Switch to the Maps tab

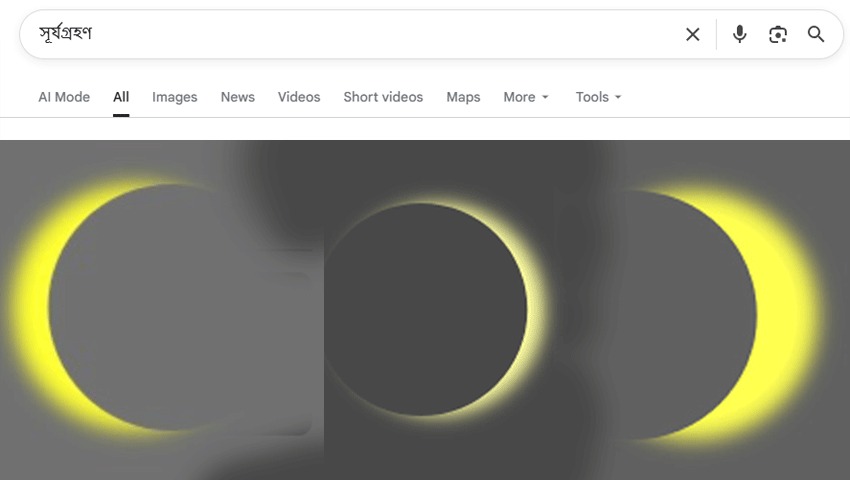coord(463,97)
